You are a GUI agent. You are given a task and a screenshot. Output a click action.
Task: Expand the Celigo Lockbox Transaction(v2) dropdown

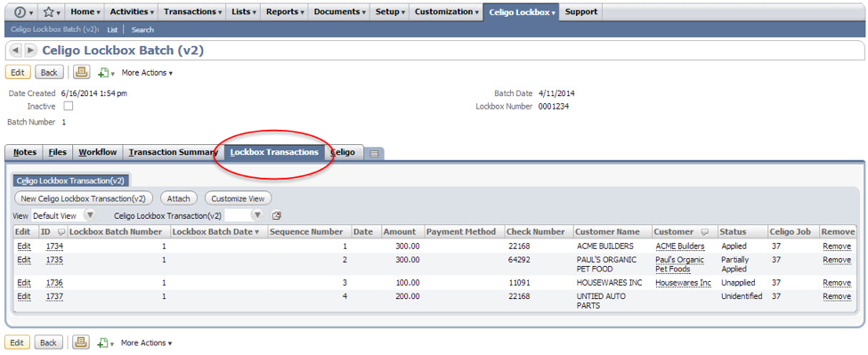point(257,215)
